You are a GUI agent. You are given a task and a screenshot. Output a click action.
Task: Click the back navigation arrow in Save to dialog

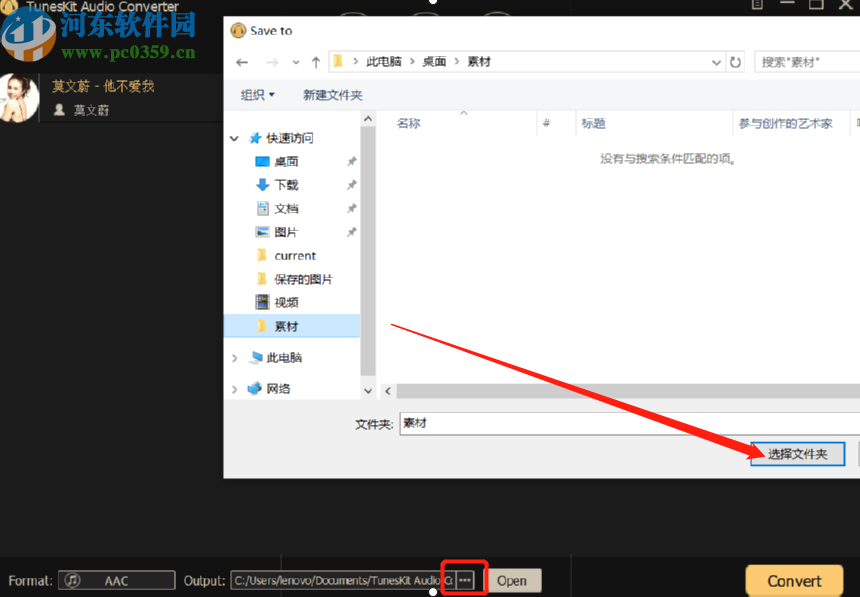(241, 61)
